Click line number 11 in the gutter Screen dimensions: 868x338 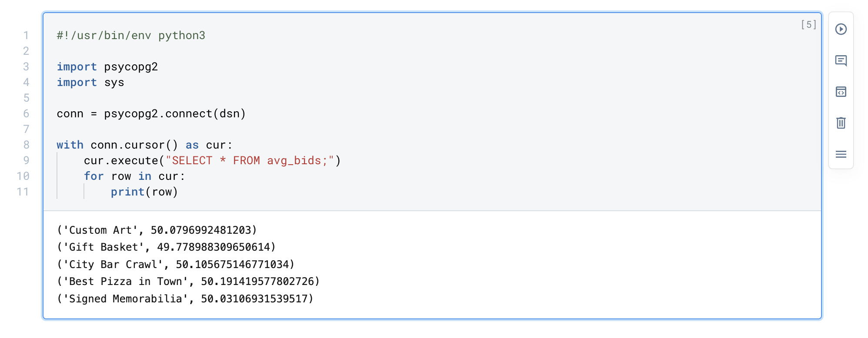point(23,192)
